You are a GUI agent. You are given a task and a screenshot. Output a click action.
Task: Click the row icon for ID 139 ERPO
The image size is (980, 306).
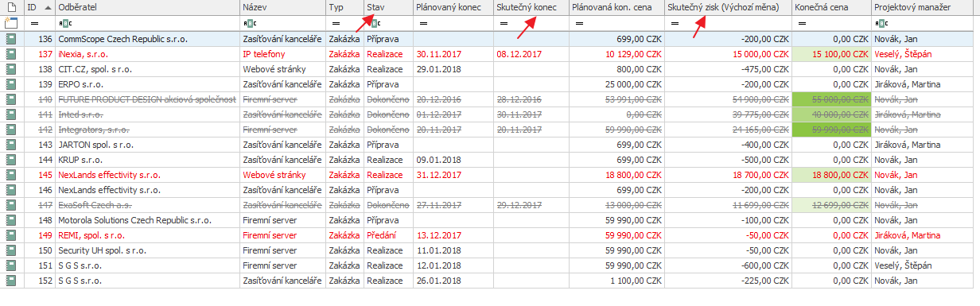(11, 84)
